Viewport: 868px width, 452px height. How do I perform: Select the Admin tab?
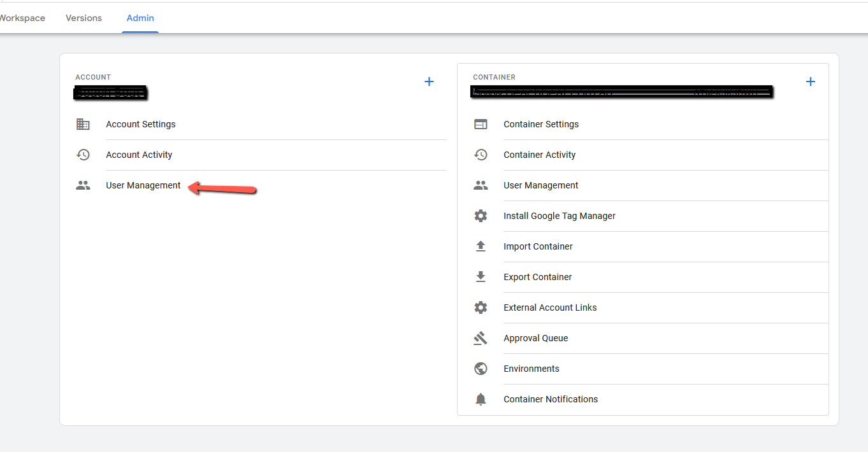point(140,18)
